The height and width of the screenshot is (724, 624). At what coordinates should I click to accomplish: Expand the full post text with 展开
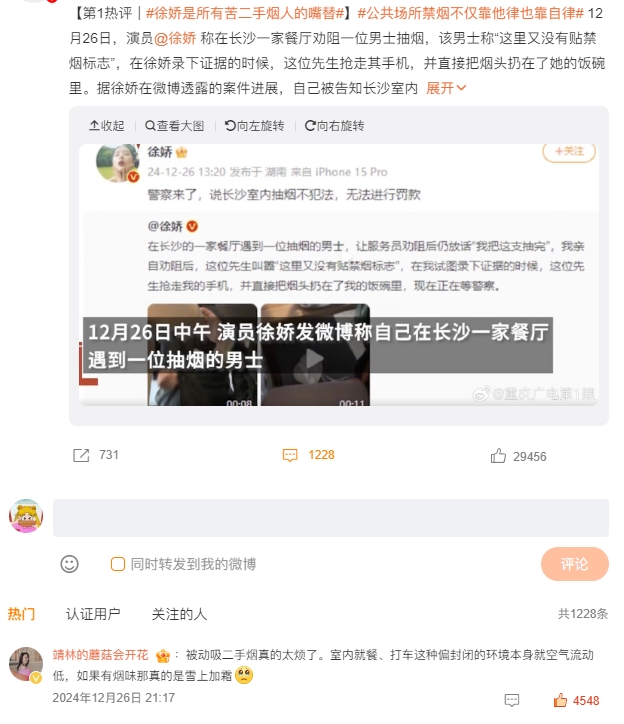pyautogui.click(x=446, y=88)
